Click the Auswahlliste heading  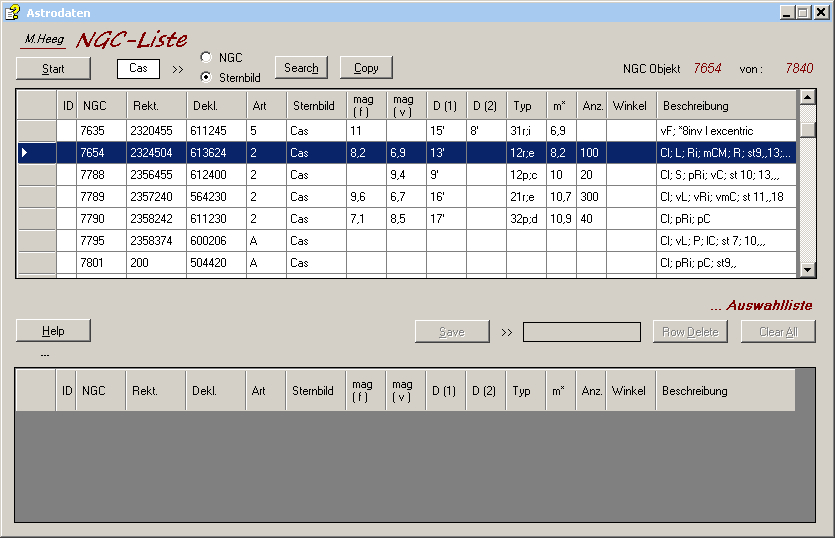762,305
